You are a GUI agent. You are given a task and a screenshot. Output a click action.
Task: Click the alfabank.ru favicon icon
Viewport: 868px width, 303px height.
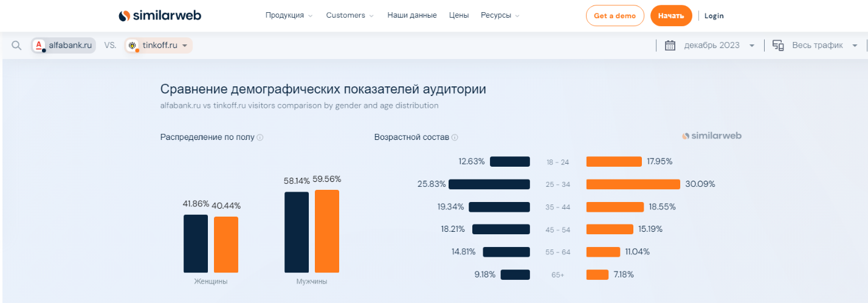[39, 46]
